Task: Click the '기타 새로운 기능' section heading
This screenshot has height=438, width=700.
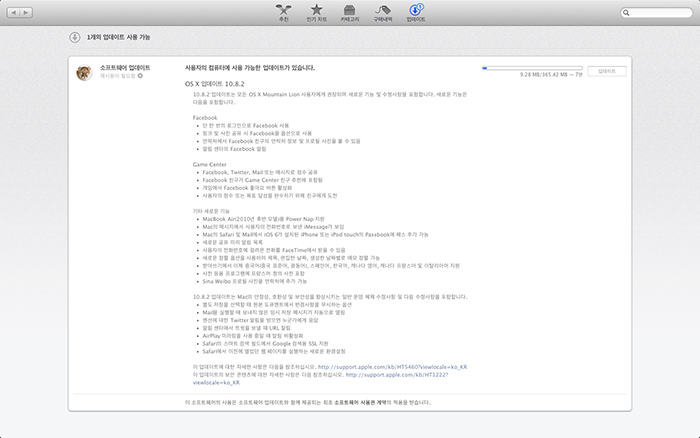Action: coord(211,211)
